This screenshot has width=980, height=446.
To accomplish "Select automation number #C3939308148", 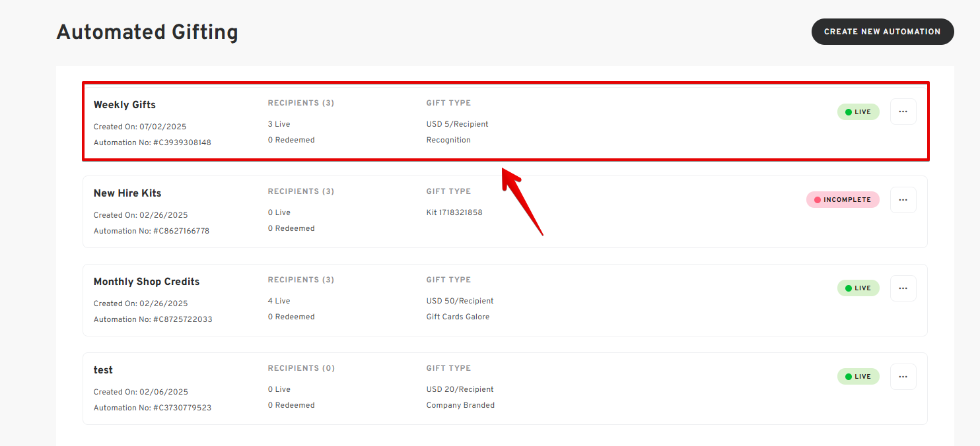I will pyautogui.click(x=182, y=143).
